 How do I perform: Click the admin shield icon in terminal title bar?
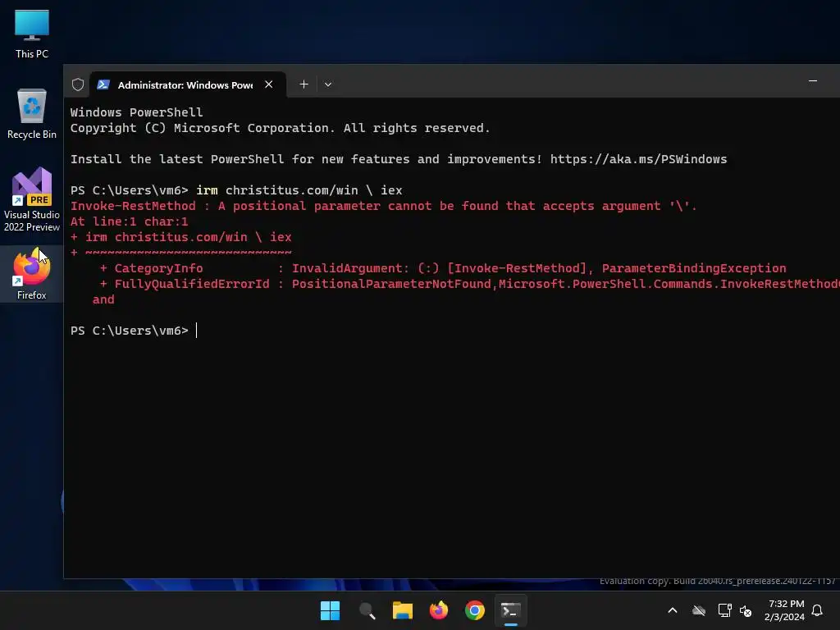coord(78,84)
